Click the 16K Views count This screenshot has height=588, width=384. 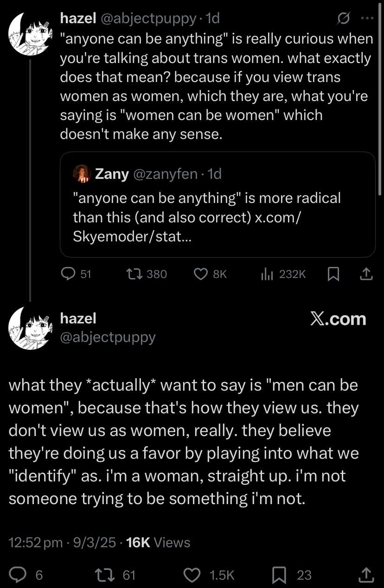click(158, 543)
